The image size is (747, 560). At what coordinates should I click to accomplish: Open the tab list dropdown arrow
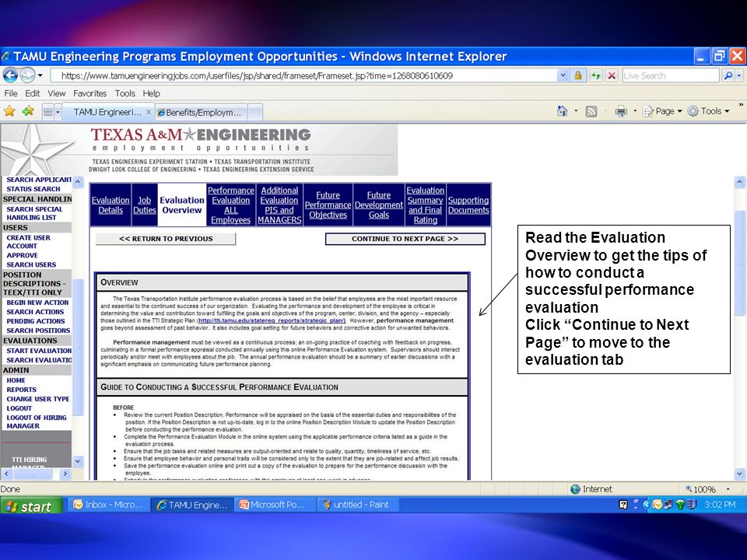point(58,112)
